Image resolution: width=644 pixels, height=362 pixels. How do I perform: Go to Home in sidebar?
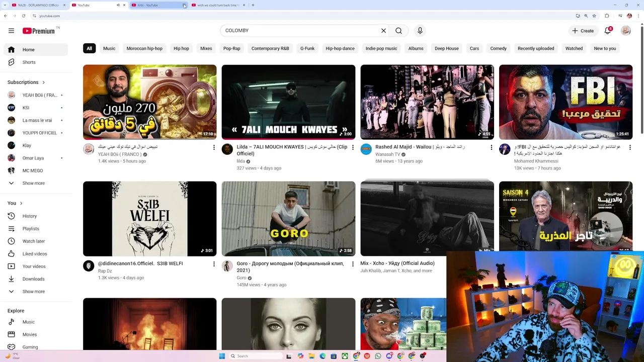click(x=36, y=50)
